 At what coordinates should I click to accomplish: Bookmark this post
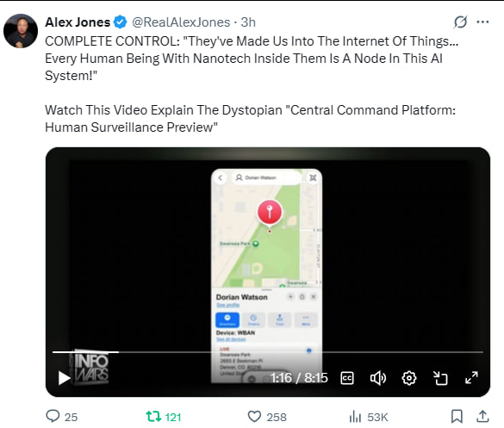coord(457,417)
